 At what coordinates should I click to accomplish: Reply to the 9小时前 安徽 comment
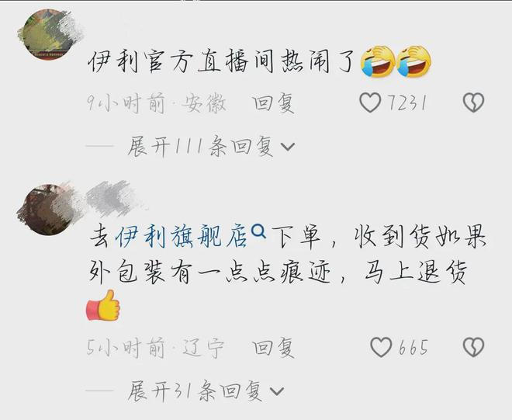click(x=274, y=102)
